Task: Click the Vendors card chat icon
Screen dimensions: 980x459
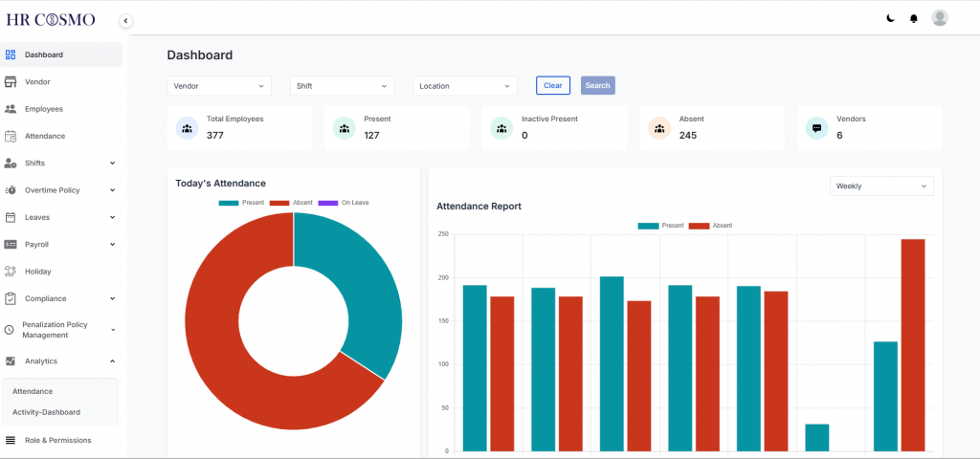Action: tap(816, 128)
